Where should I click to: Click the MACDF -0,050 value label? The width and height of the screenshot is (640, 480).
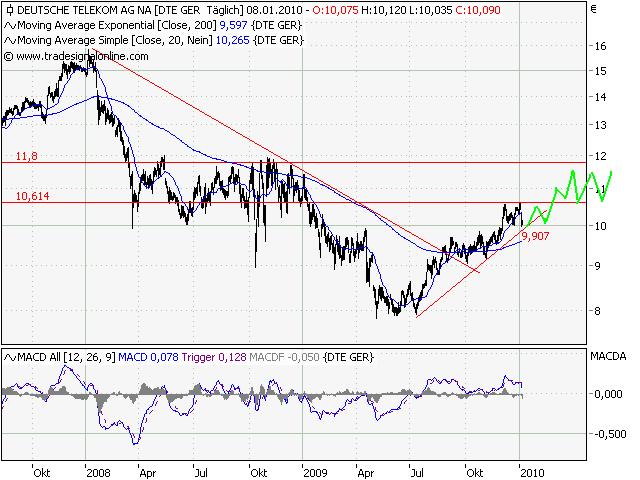[x=284, y=358]
